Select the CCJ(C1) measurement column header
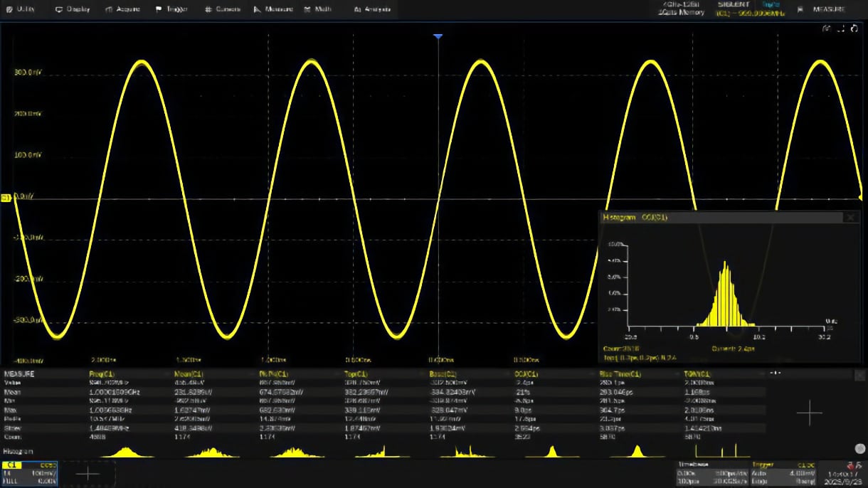868x488 pixels. click(x=526, y=373)
